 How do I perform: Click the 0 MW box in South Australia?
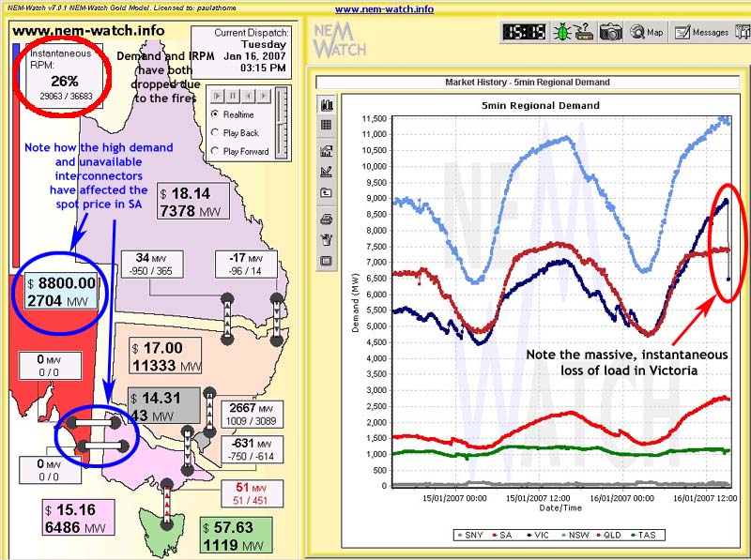50,366
